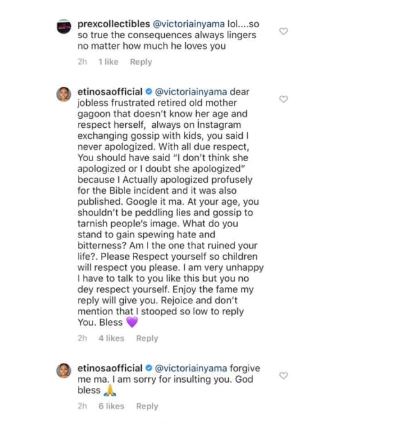Open etinosaofficial avatar on long comment
394x427 pixels.
click(64, 94)
